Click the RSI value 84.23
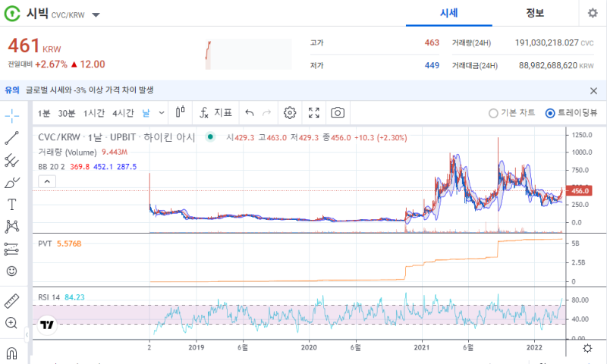 (74, 297)
